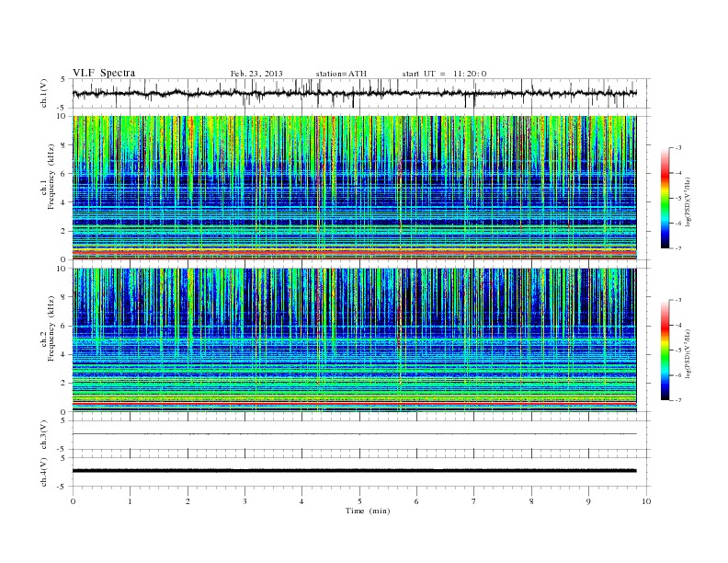Screen dimensions: 728x563
Task: Click the ch.2 color scale bar
Action: click(x=665, y=350)
